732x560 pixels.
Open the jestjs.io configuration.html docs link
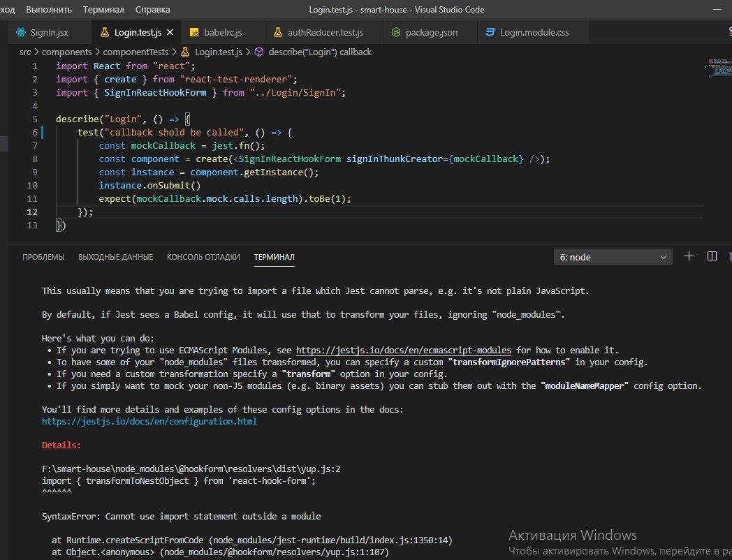coord(149,422)
